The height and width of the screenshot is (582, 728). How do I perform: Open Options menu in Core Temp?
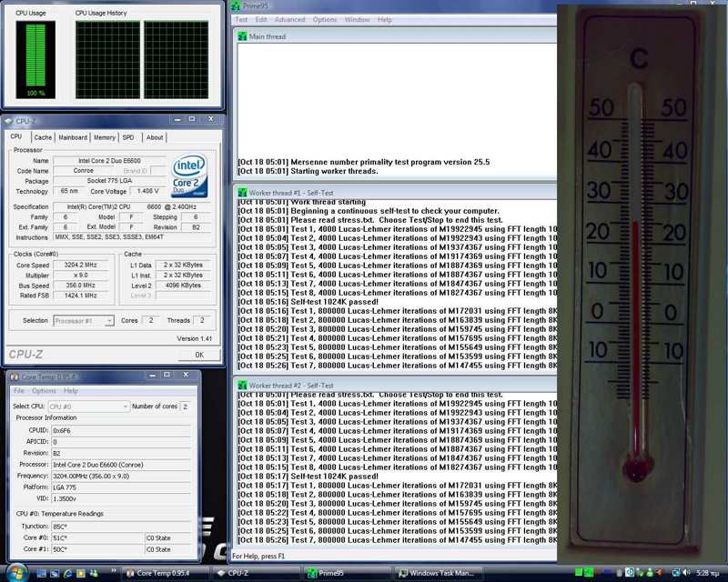point(44,391)
